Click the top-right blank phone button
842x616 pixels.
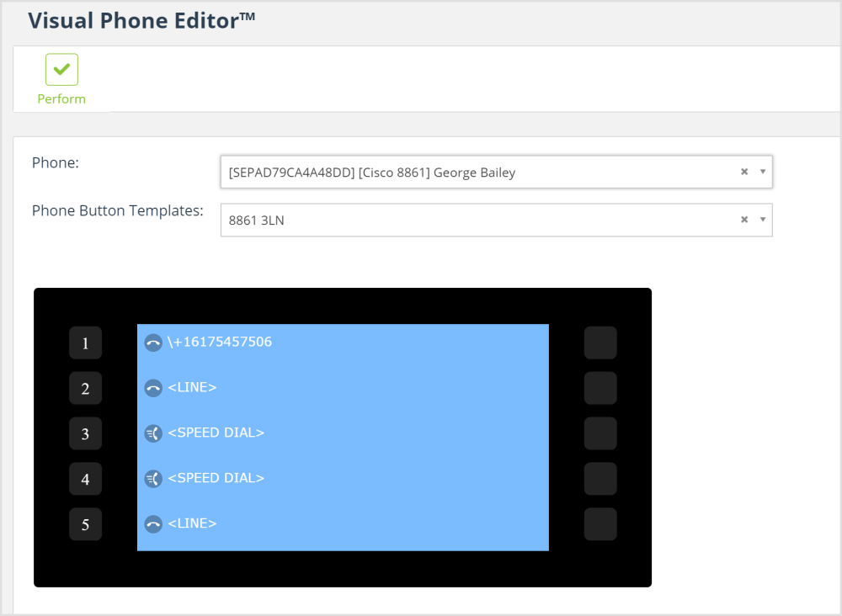point(600,343)
